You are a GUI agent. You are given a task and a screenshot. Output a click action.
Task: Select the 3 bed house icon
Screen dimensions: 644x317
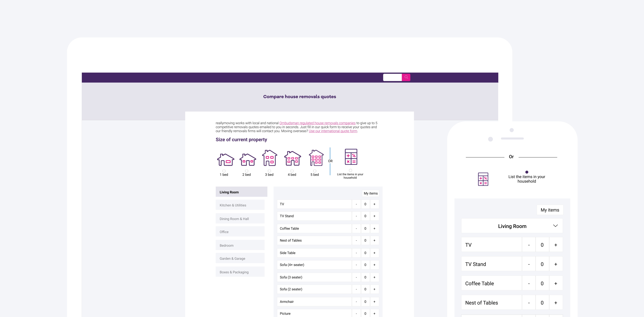coord(270,158)
